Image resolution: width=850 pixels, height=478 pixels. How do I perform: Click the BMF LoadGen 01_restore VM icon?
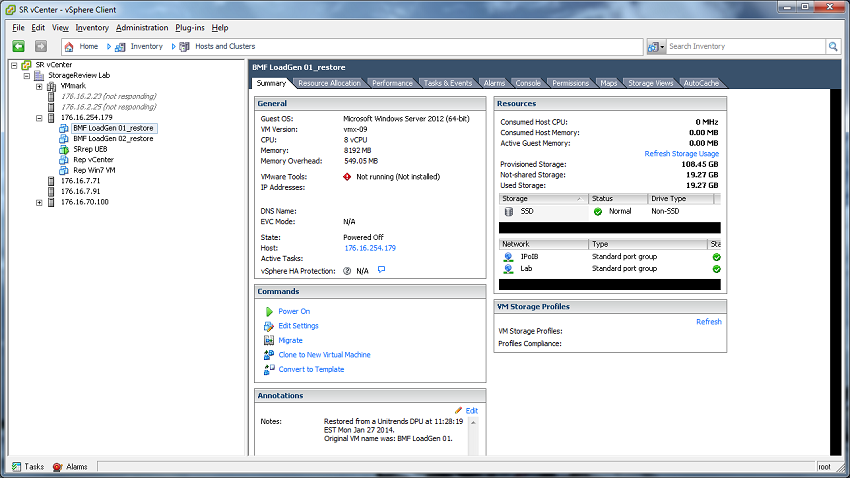pyautogui.click(x=64, y=128)
